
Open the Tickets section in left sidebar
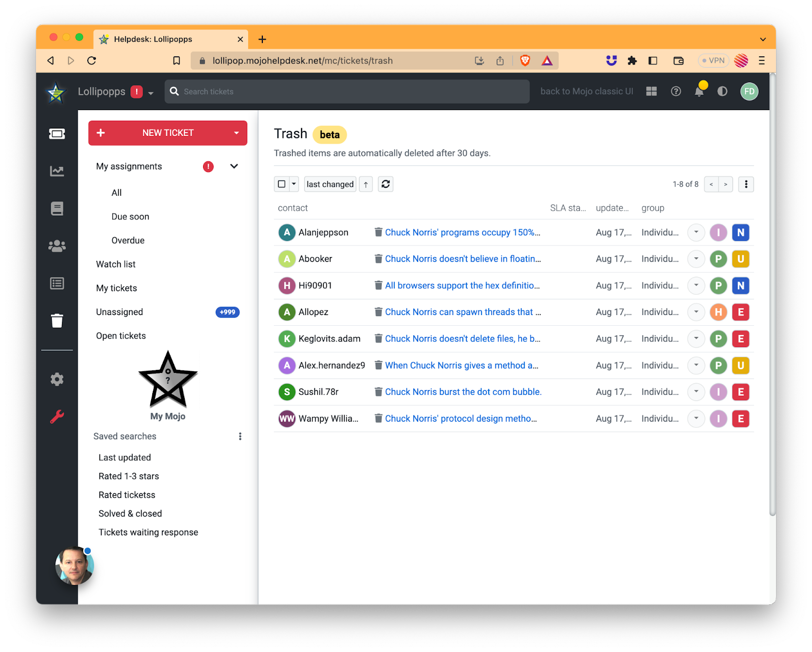(x=57, y=134)
